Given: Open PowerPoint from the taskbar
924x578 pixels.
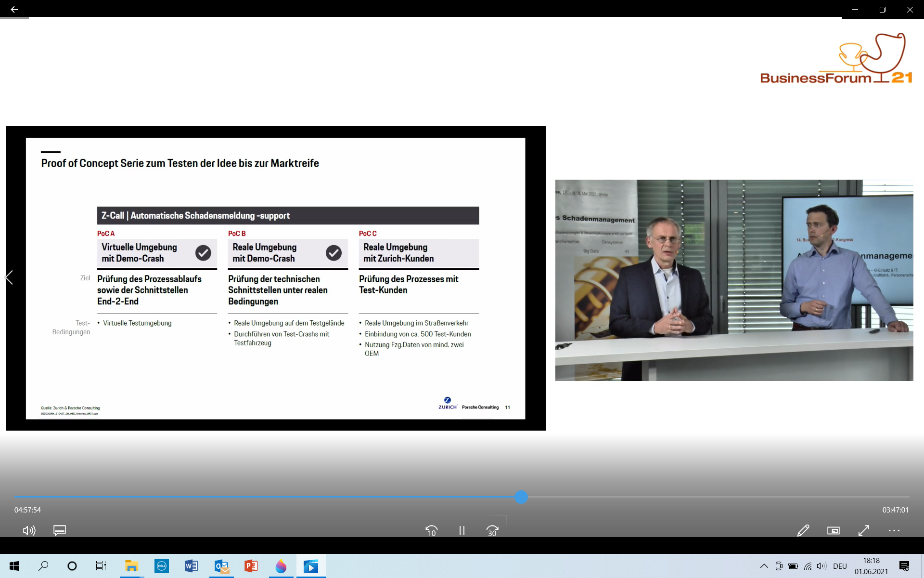Looking at the screenshot, I should [251, 566].
